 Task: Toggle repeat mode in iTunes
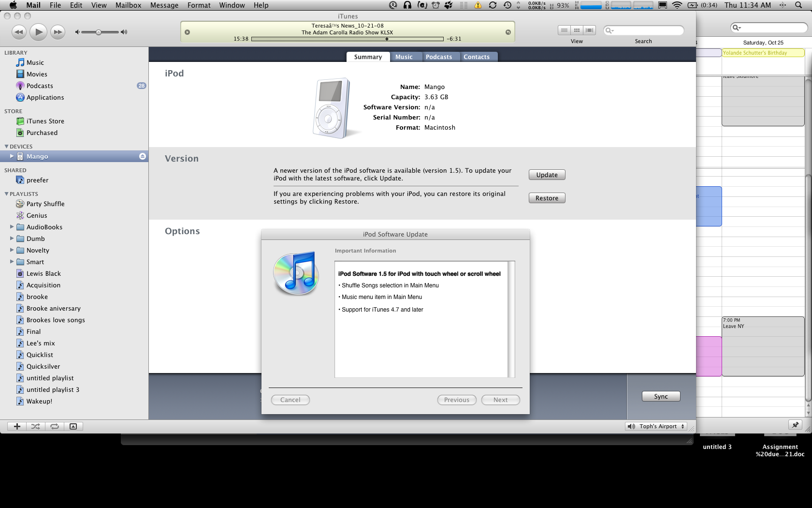[x=55, y=426]
